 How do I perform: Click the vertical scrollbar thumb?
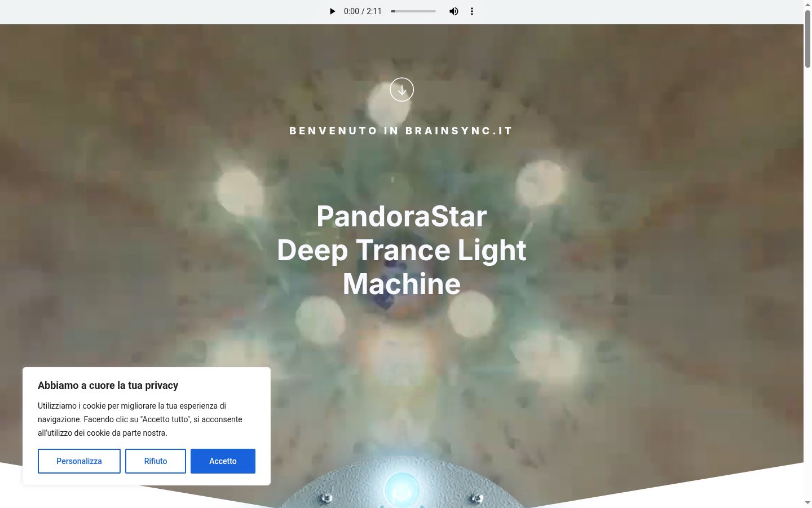click(x=807, y=38)
